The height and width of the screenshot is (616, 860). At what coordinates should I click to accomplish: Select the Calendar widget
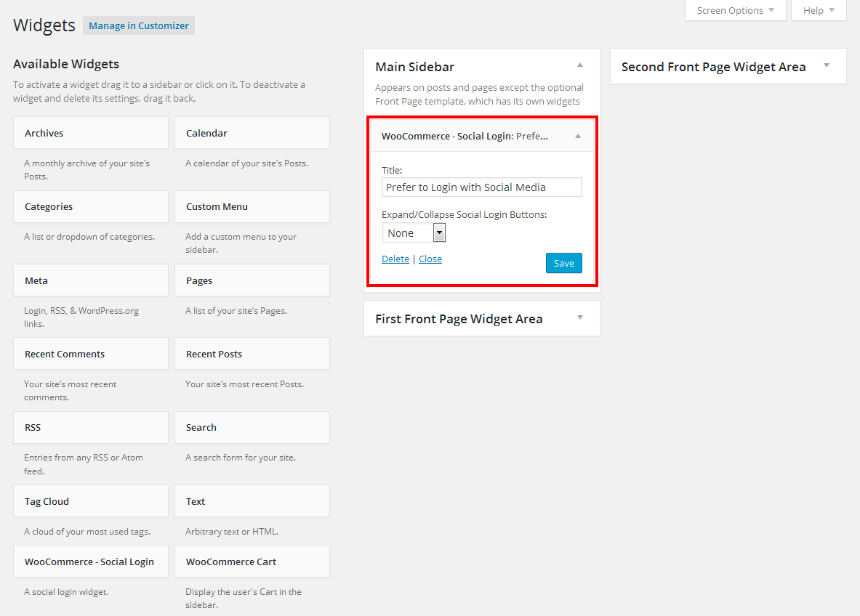click(x=252, y=133)
